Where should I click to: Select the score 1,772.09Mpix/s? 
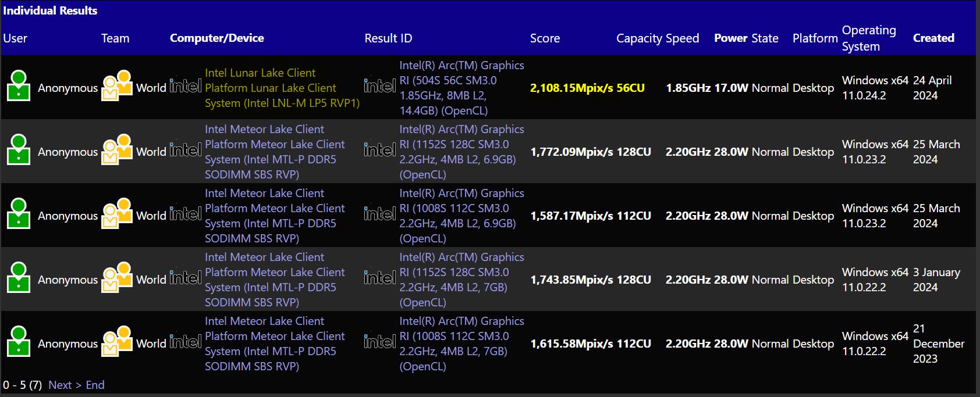click(571, 152)
